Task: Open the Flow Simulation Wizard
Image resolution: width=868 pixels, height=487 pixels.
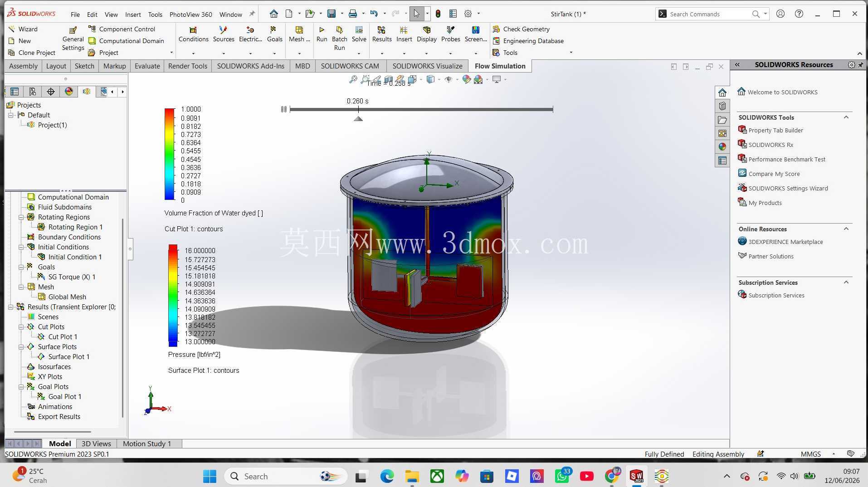Action: [x=23, y=29]
